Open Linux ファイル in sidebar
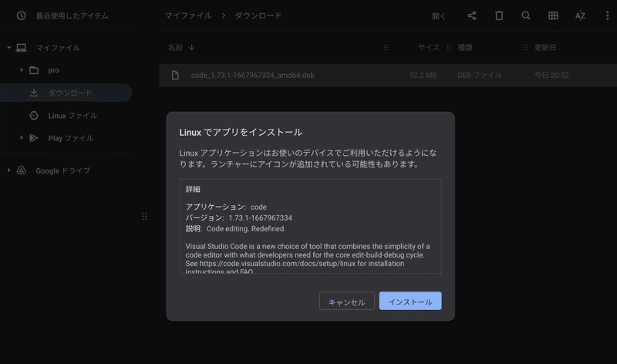This screenshot has width=617, height=364. [x=72, y=116]
